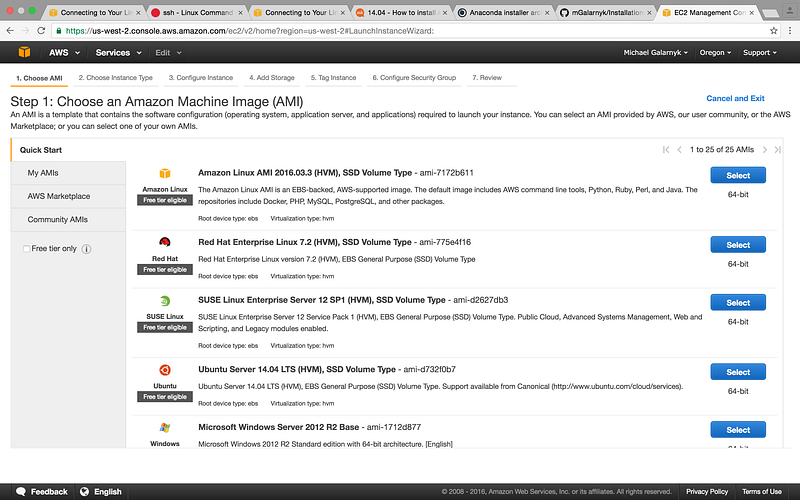800x500 pixels.
Task: Switch to 6. Configure Security Group step
Action: (x=414, y=78)
